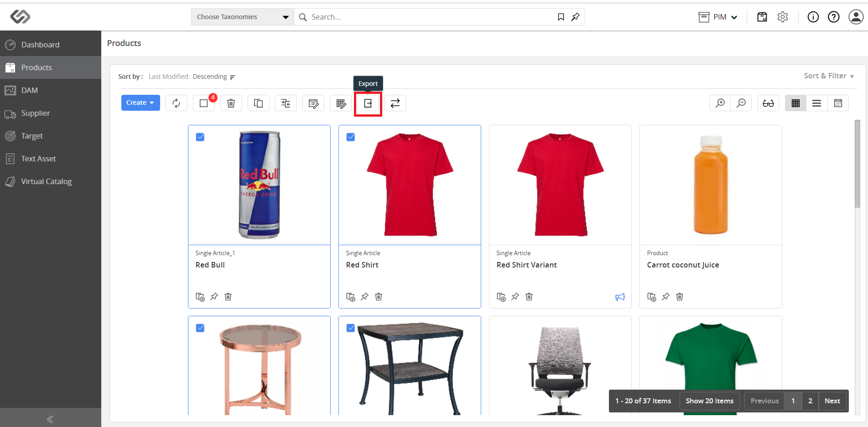Switch to grid tile view
868x427 pixels.
point(796,103)
